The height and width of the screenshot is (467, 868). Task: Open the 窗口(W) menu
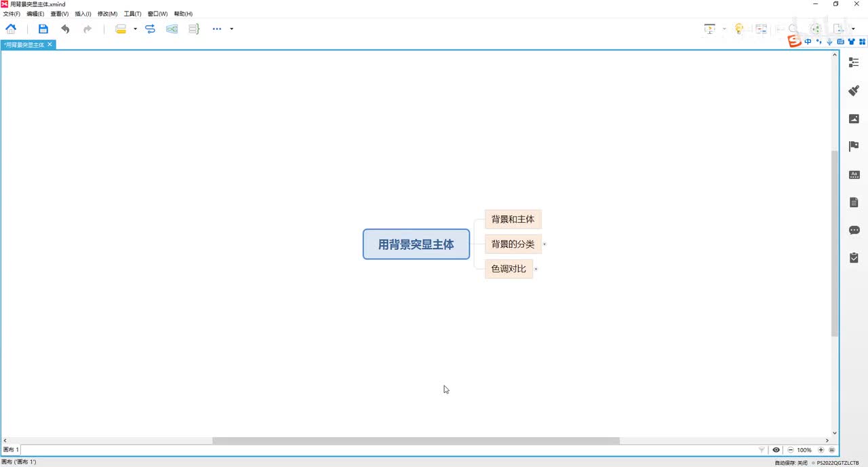pyautogui.click(x=157, y=14)
